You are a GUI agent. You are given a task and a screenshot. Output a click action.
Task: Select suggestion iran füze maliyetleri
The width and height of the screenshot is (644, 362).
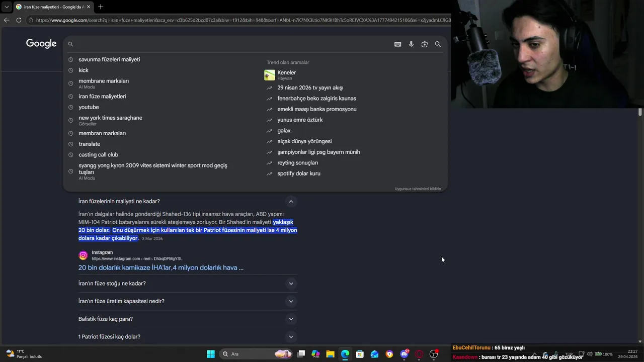[102, 97]
